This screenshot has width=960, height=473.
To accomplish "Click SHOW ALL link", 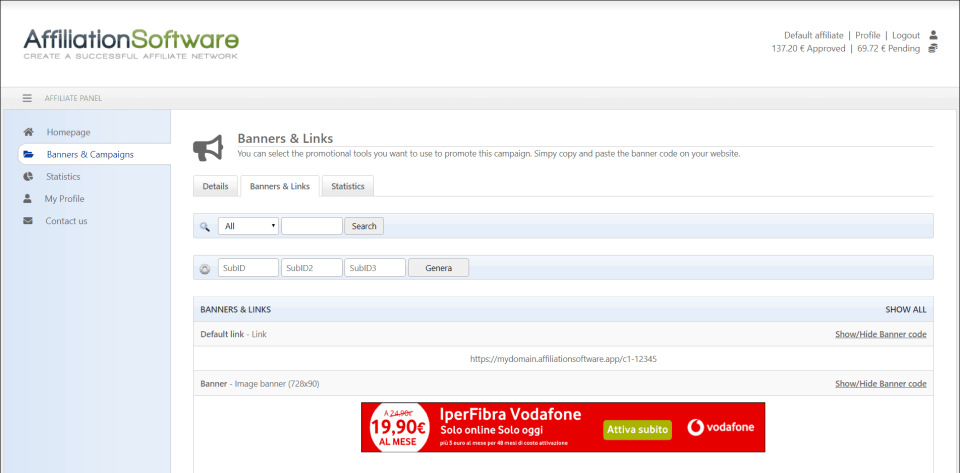I will (906, 310).
